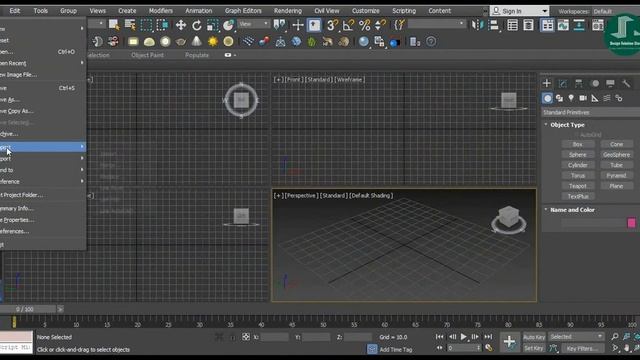Open the Key Filters dialog
The image size is (640, 360).
coord(582,349)
